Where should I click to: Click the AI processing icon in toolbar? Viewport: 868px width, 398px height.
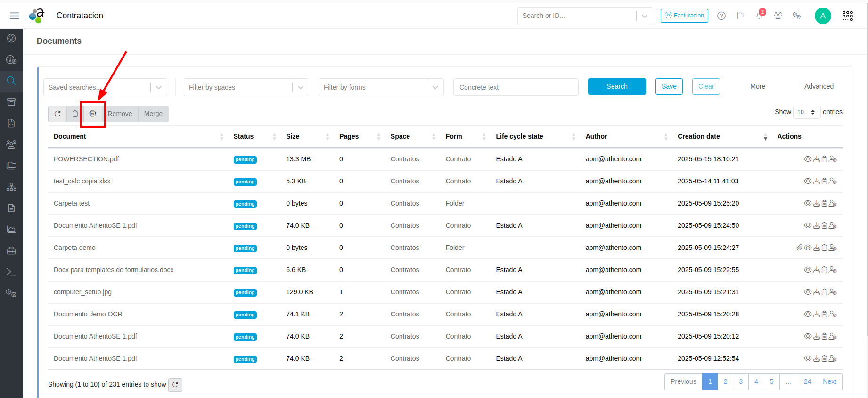(93, 114)
